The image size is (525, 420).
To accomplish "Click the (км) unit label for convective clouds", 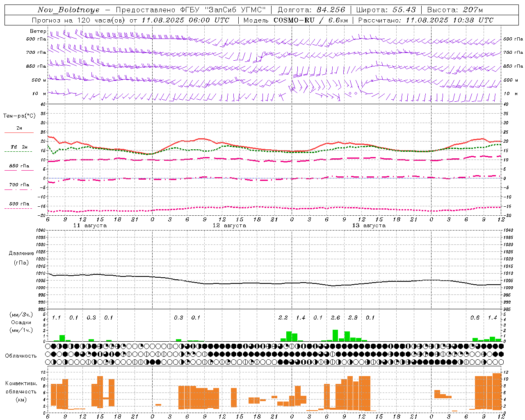I will [x=21, y=399].
